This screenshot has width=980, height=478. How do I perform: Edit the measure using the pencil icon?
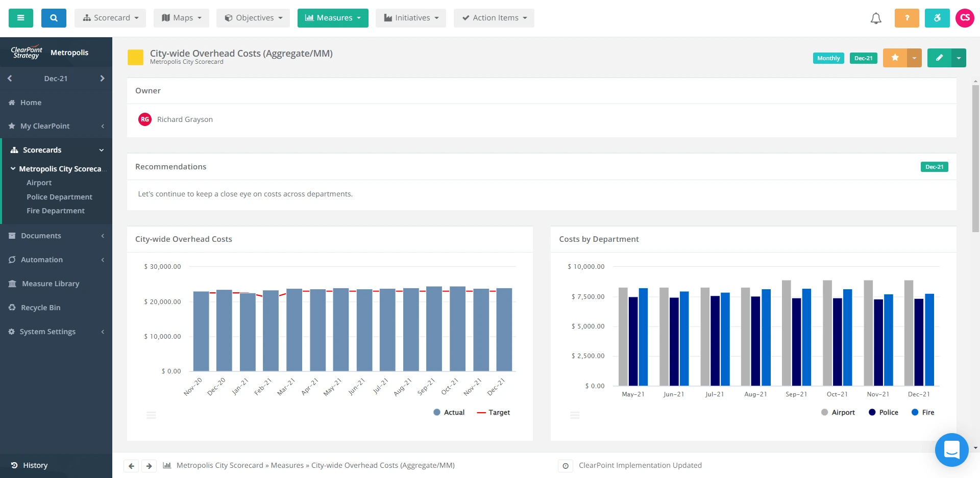click(939, 57)
